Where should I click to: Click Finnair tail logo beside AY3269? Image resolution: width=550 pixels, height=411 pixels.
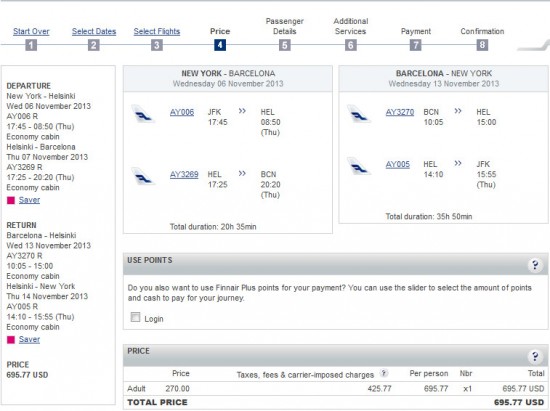143,176
